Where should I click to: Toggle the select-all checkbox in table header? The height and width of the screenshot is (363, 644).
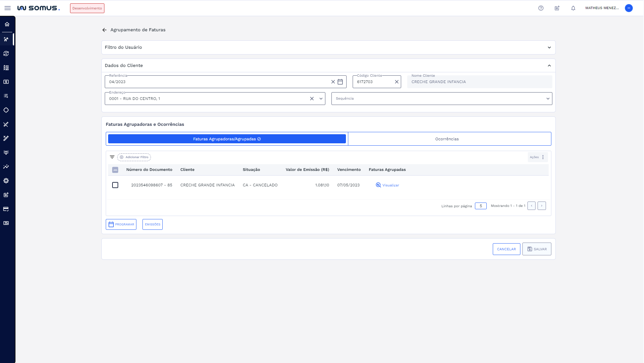click(x=115, y=170)
